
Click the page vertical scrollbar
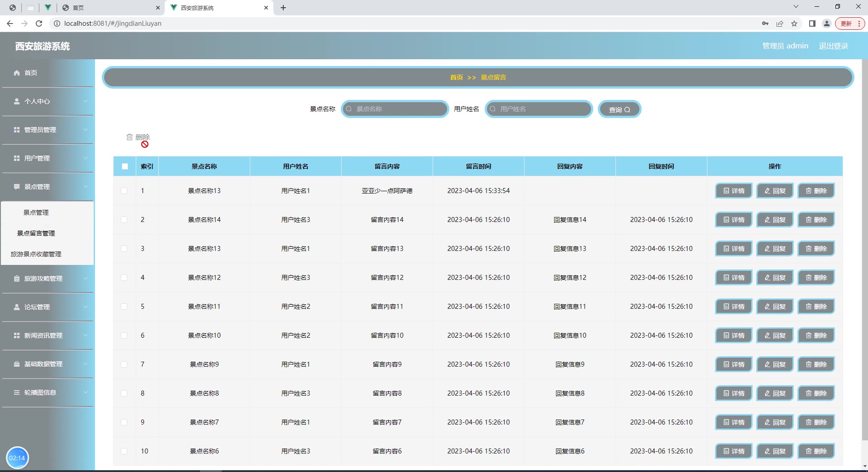(x=864, y=249)
